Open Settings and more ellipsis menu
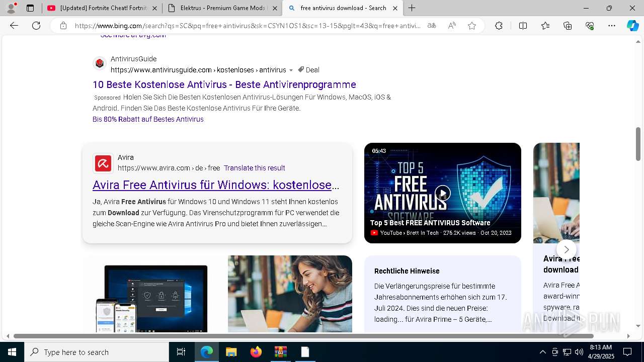Screen dimensions: 644x362 pyautogui.click(x=612, y=26)
